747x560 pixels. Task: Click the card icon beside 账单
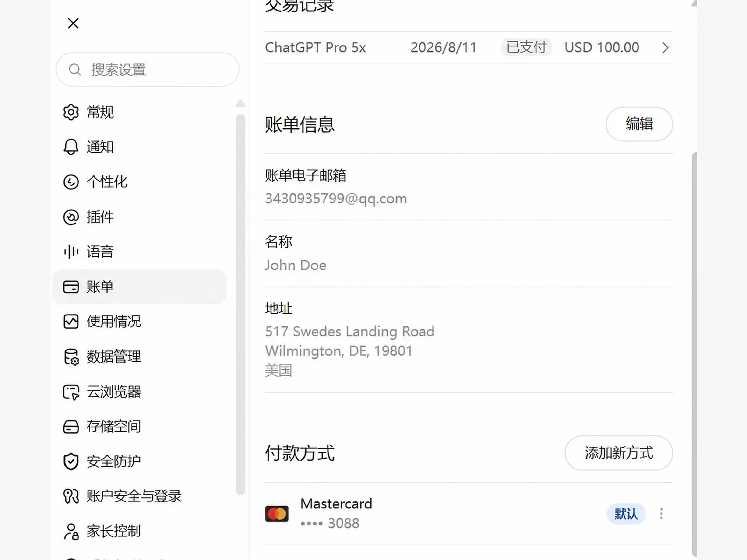click(x=71, y=287)
